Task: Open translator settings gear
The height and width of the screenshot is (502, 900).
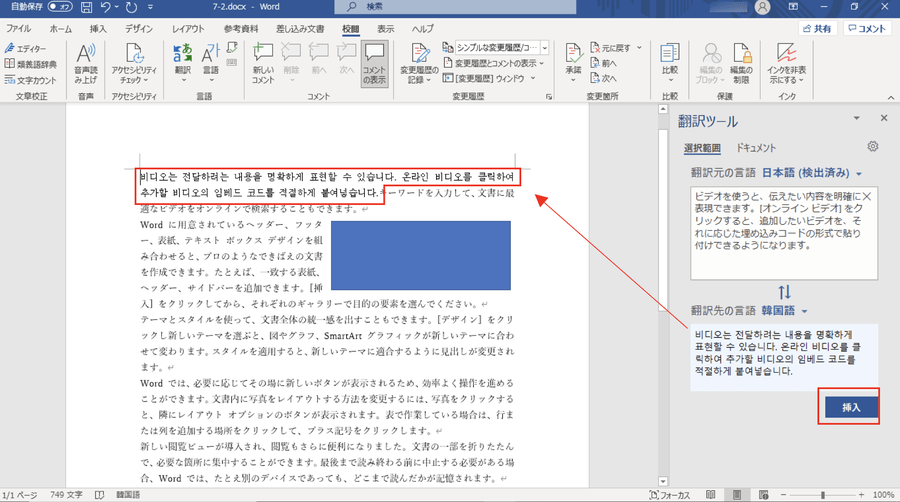Action: [872, 147]
